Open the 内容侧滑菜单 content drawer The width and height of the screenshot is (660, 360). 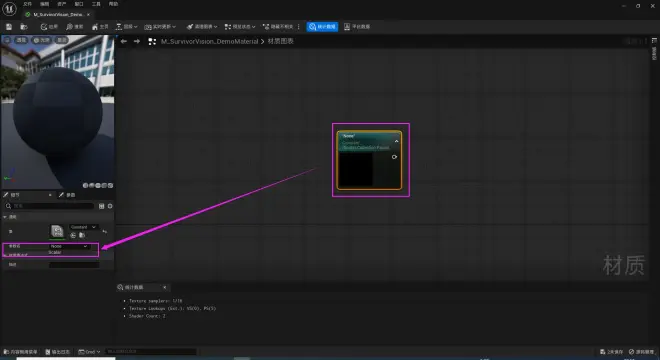point(21,352)
